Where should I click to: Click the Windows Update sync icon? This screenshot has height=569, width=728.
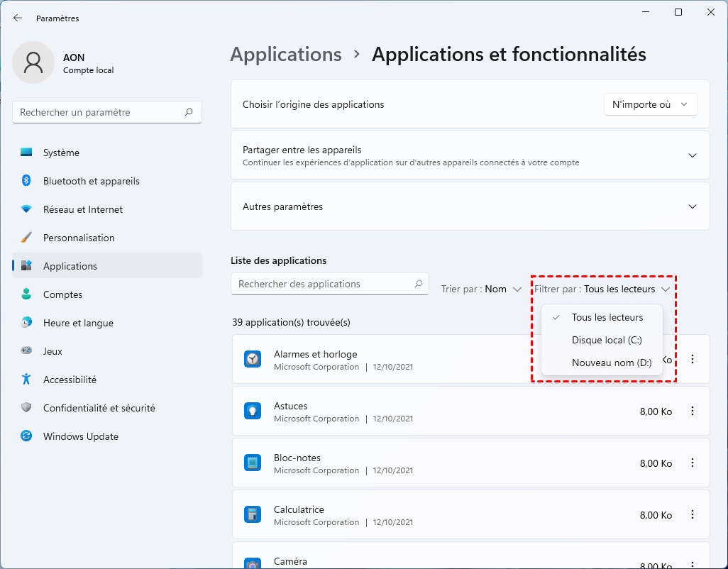point(26,436)
